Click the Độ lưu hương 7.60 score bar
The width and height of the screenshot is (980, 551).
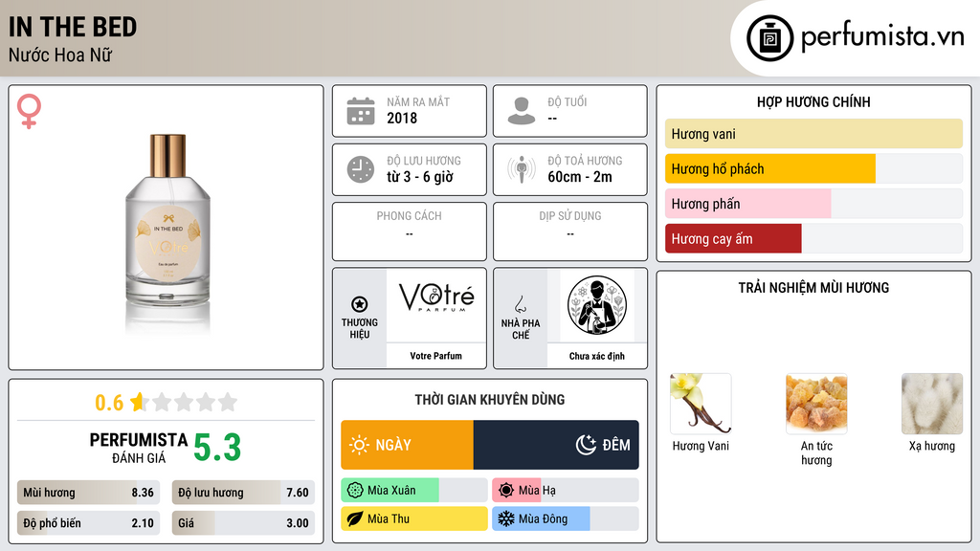(x=243, y=493)
